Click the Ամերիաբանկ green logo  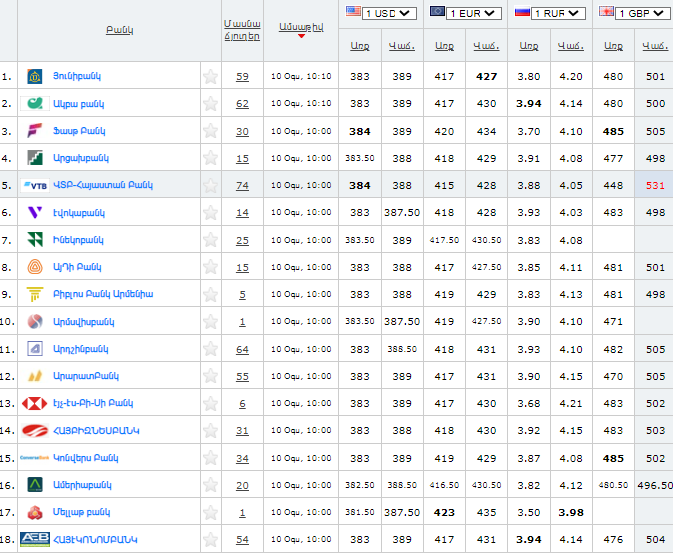coord(35,485)
